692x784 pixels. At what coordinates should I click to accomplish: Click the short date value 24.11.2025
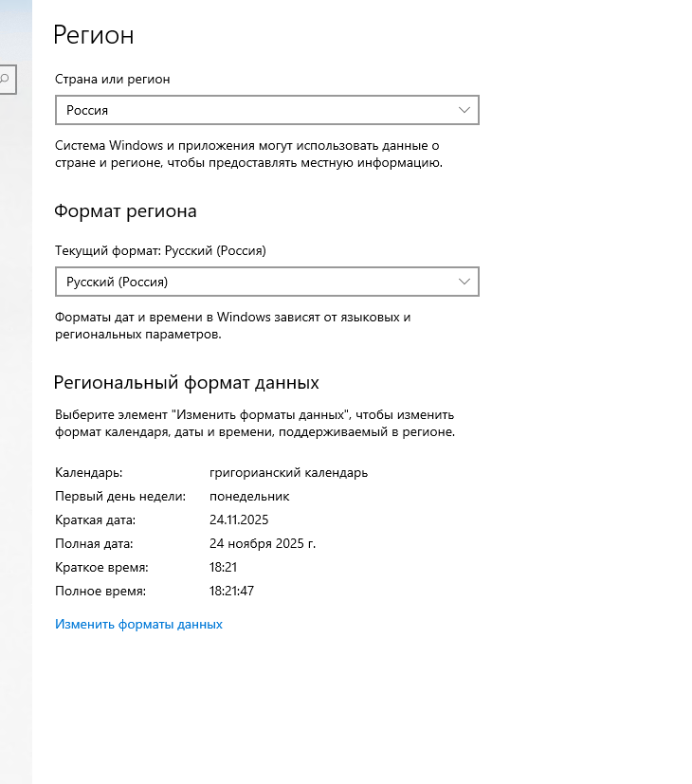pyautogui.click(x=240, y=520)
